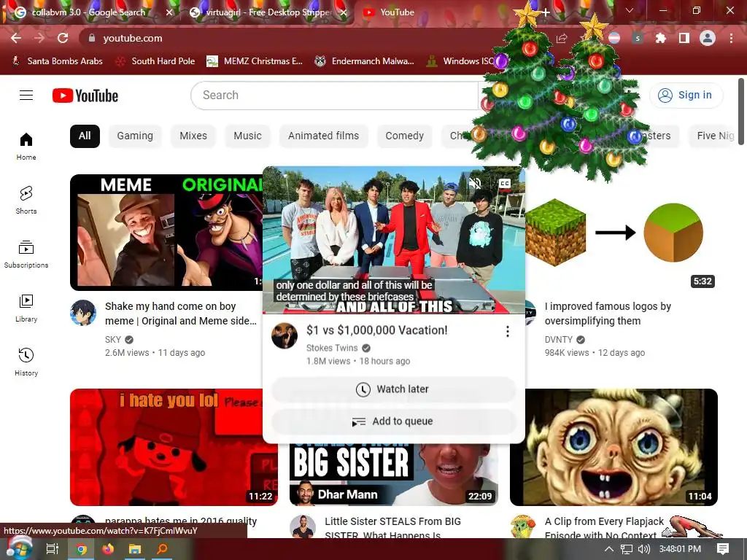Click Watch later button
Screen dimensions: 747x560
[x=393, y=389]
